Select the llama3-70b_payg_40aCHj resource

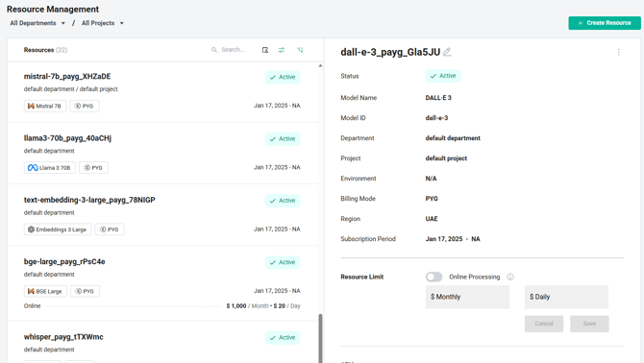click(162, 153)
